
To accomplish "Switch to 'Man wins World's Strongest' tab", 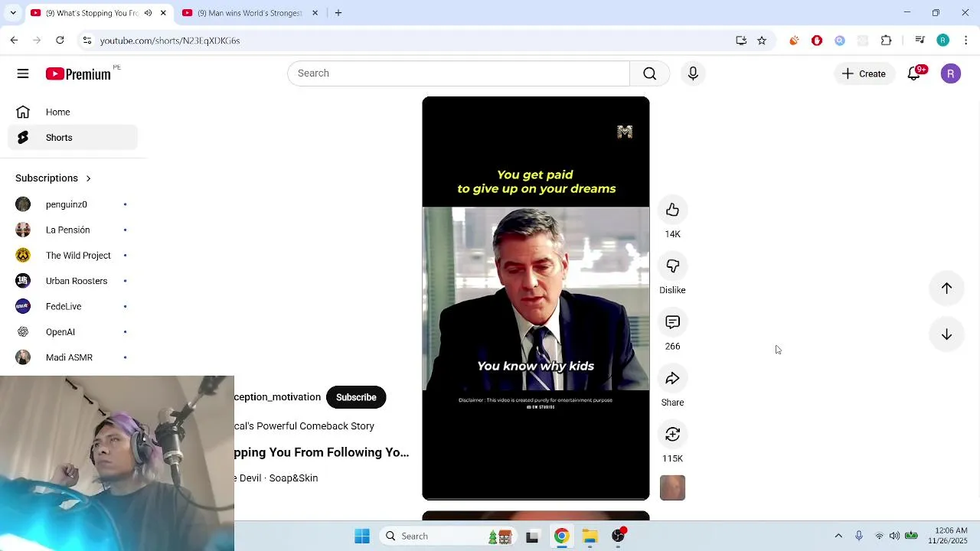I will 250,13.
